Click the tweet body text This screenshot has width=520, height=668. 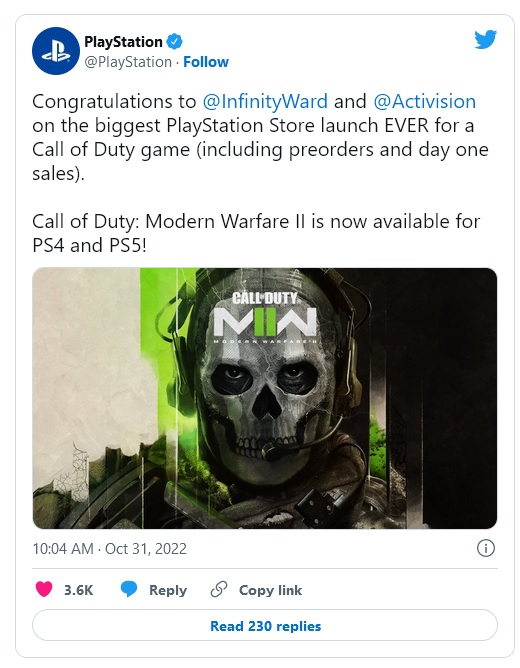coord(261,173)
